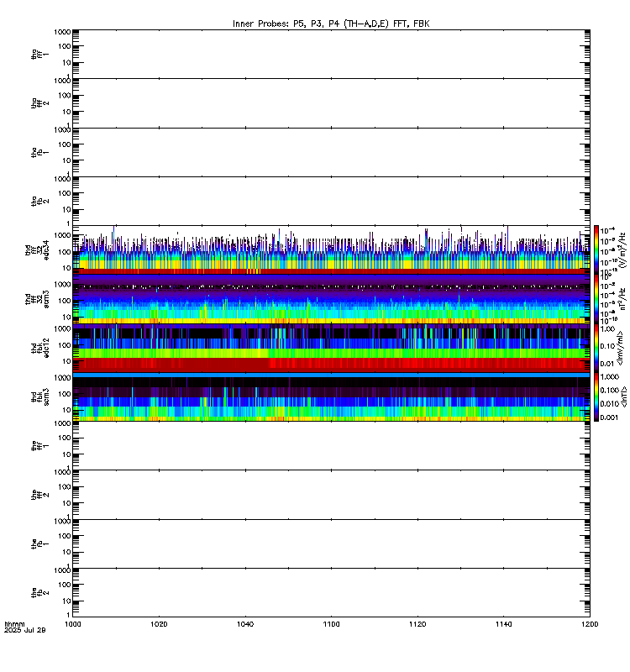Click the '1.000' value on the nT color bar
This screenshot has width=630, height=672.
pyautogui.click(x=610, y=376)
